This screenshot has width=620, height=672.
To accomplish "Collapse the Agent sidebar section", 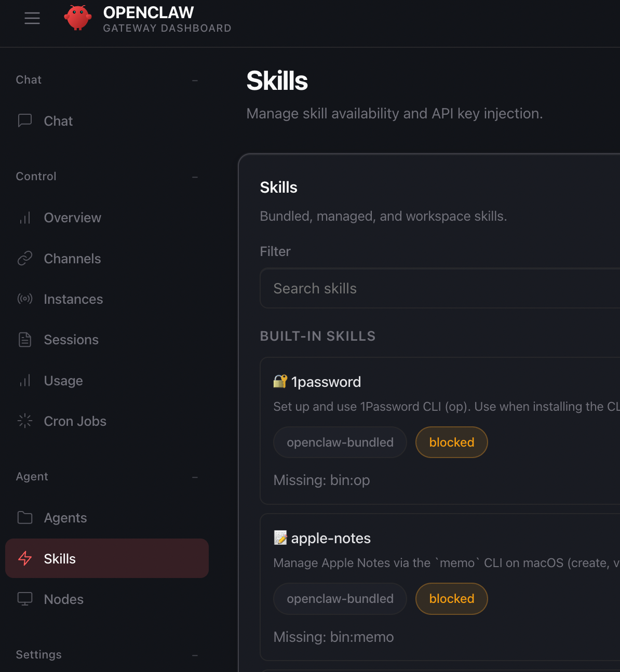I will [195, 477].
